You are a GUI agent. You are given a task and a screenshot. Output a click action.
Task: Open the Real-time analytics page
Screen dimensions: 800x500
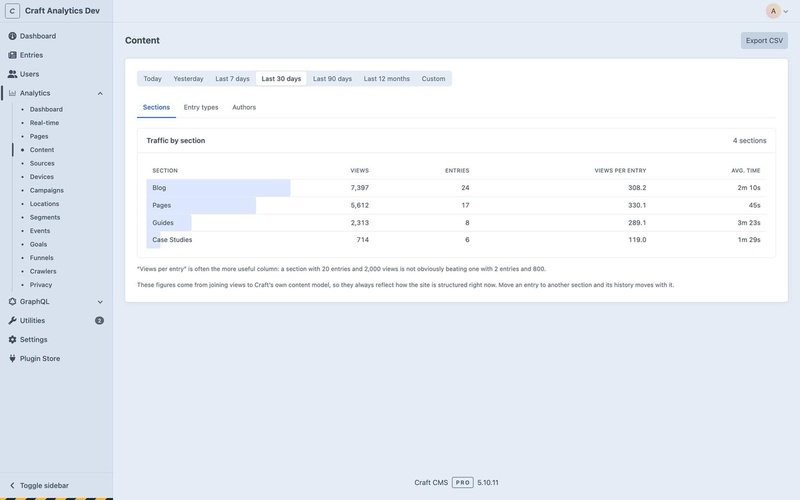[44, 122]
